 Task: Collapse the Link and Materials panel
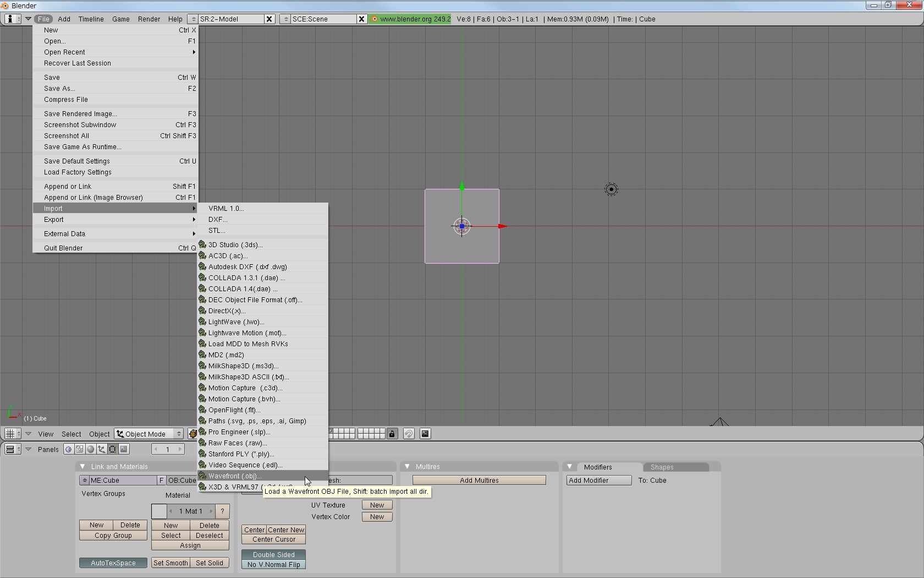(82, 466)
